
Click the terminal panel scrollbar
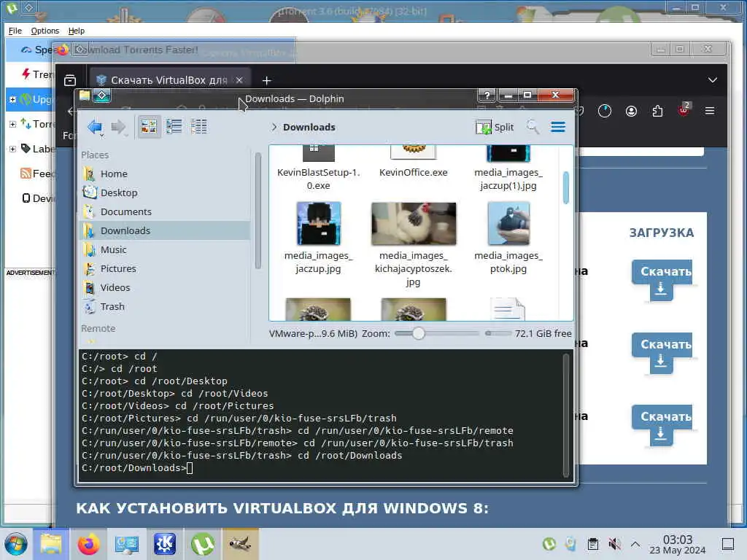click(x=566, y=415)
